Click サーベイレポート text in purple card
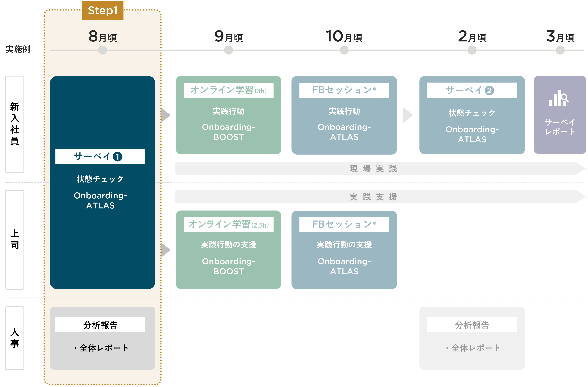The height and width of the screenshot is (387, 588). point(560,127)
